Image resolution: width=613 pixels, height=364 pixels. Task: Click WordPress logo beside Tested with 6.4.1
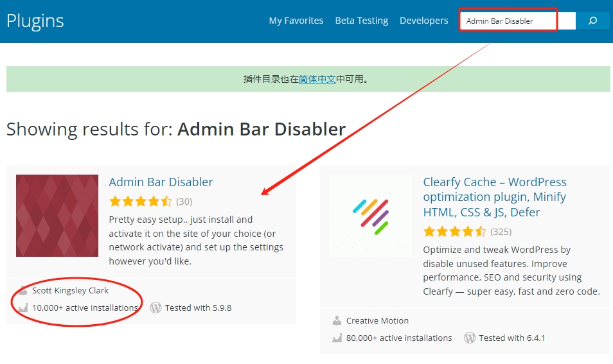(470, 338)
